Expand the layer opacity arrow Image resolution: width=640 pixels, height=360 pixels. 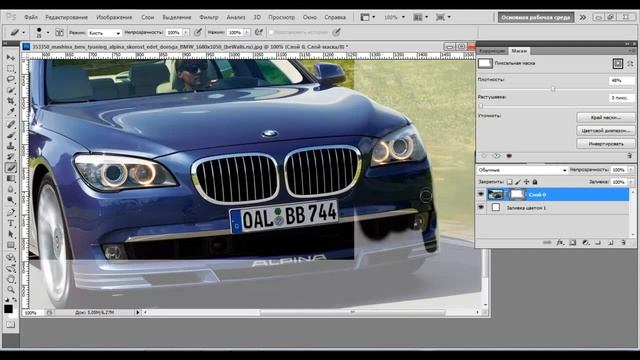click(631, 170)
